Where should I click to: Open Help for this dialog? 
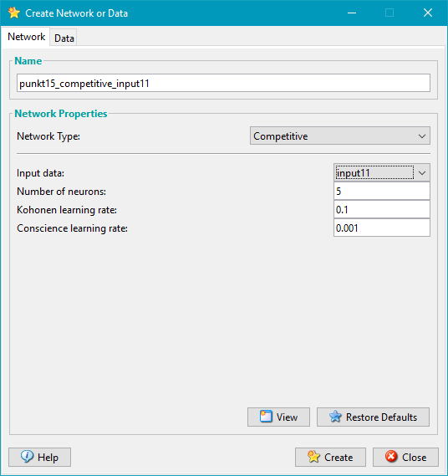(40, 457)
